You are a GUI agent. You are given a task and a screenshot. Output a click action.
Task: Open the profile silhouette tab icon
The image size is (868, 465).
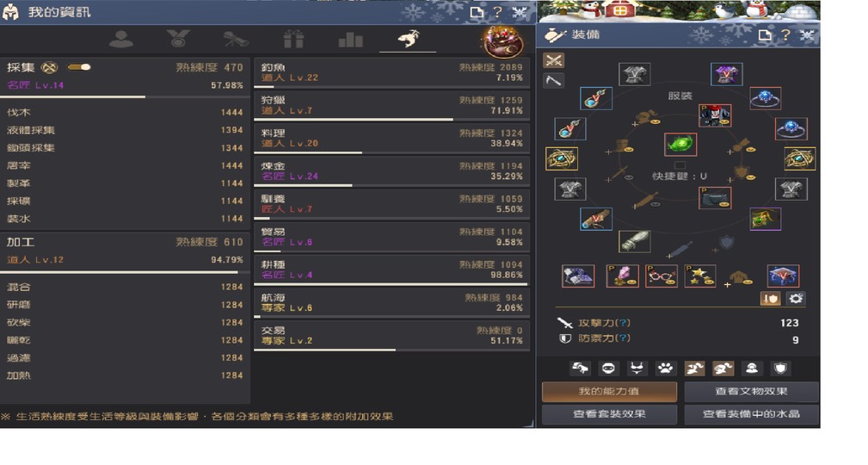click(x=121, y=40)
